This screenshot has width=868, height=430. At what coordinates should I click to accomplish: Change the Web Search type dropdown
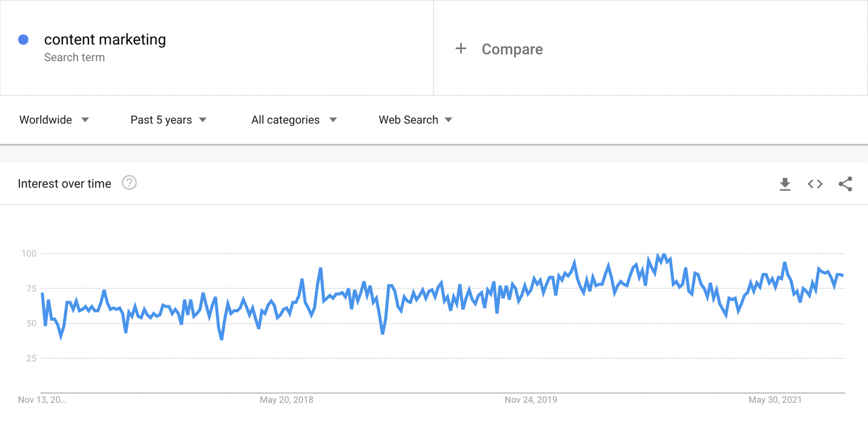(416, 120)
